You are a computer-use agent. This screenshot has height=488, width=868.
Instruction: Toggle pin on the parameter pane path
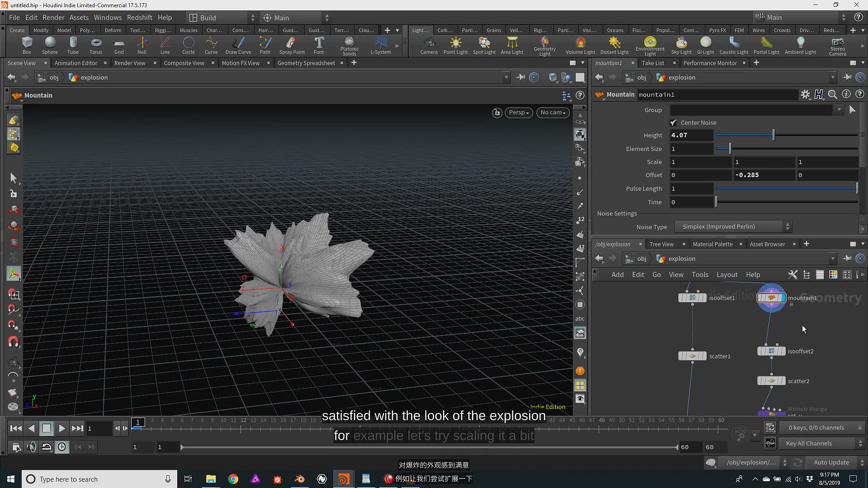(x=847, y=78)
